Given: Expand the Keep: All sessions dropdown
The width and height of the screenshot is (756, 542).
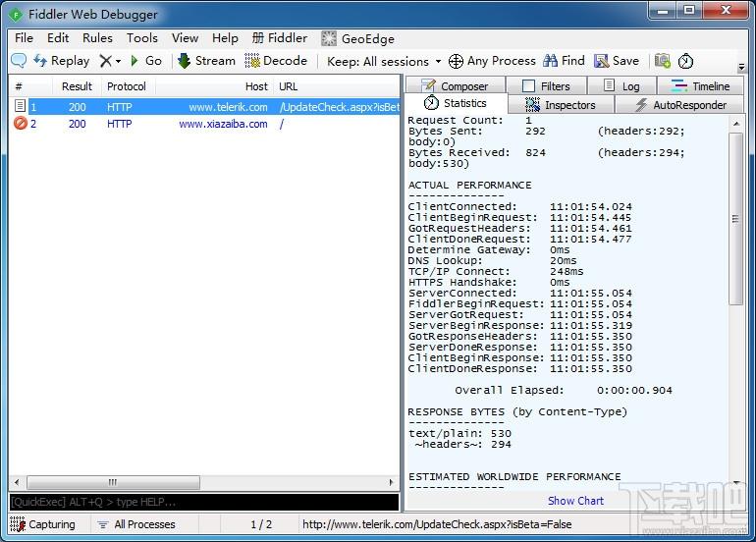Looking at the screenshot, I should [384, 61].
